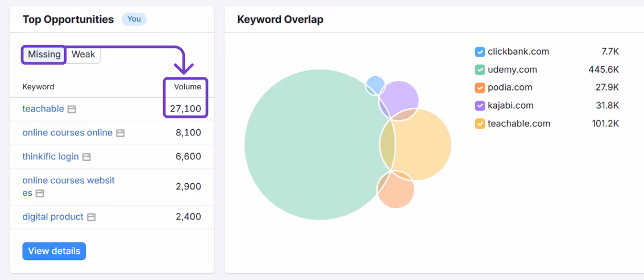Click the 6,600 volume value
The image size is (644, 280).
tap(189, 157)
